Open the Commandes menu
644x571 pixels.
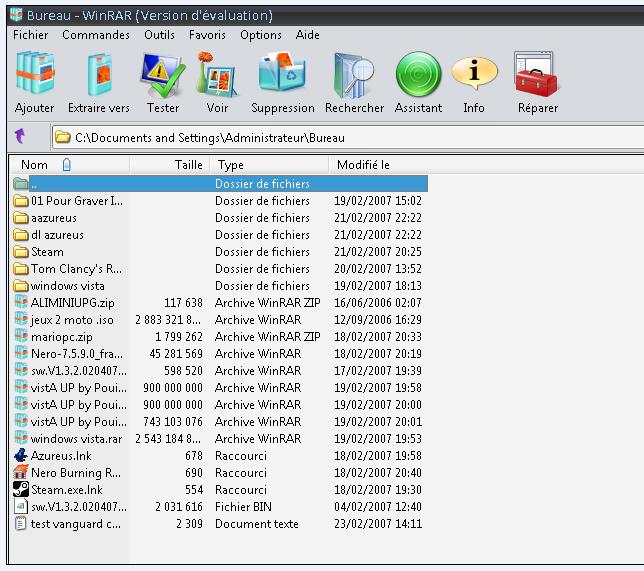tap(96, 35)
